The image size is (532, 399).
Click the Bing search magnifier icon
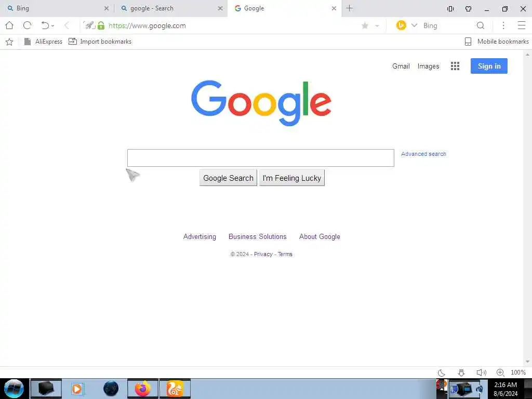click(481, 25)
